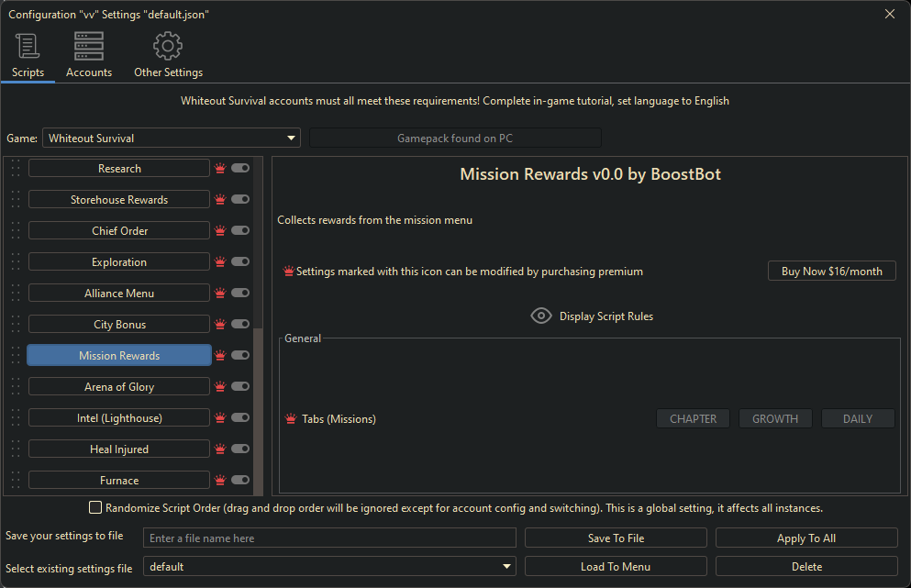
Task: Click the crown icon beside Heal Injured
Action: point(220,449)
